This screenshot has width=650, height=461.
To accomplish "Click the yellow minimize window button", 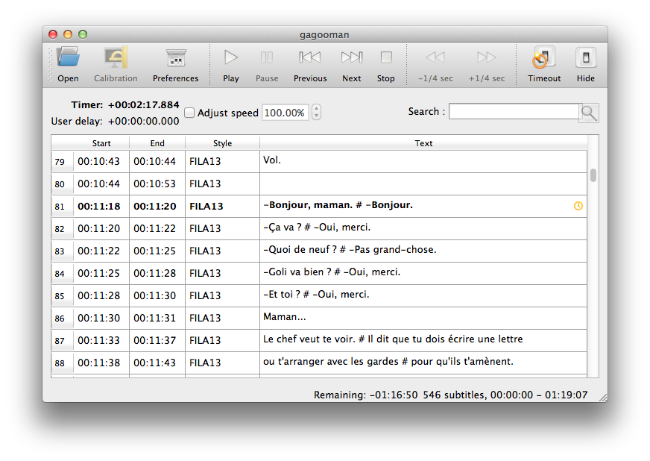I will pos(68,34).
